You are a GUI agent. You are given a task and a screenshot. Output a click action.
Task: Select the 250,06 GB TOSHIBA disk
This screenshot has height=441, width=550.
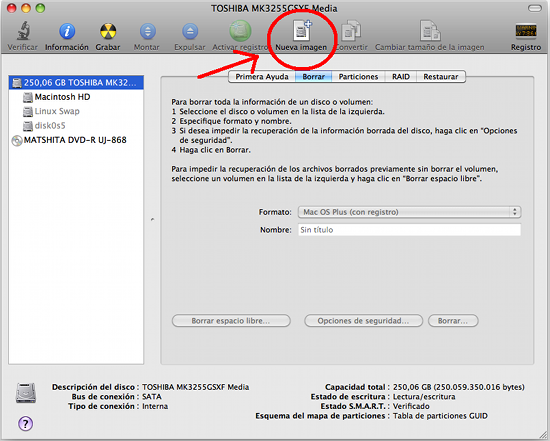[x=76, y=82]
